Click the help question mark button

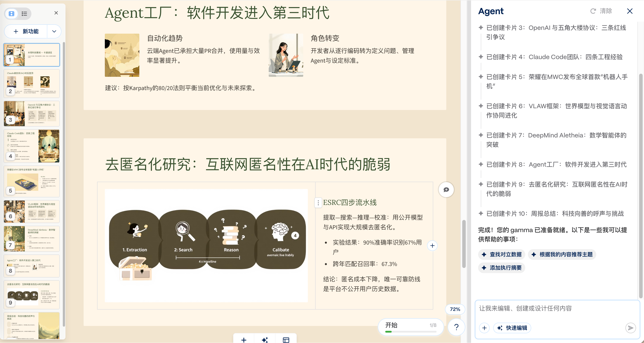[456, 327]
